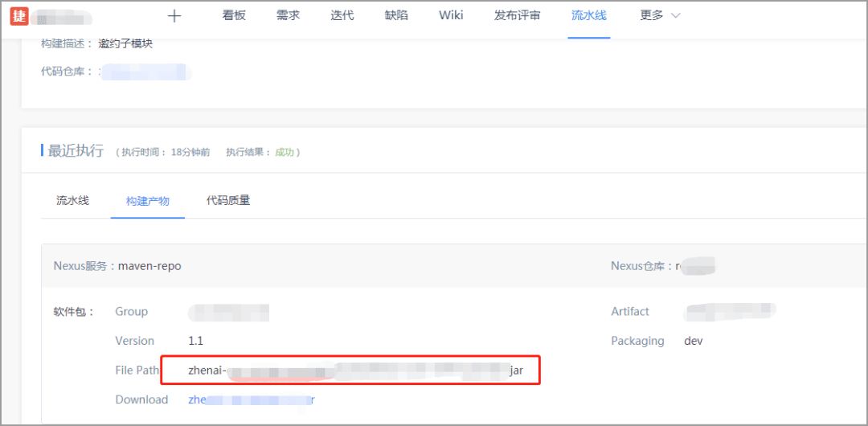The height and width of the screenshot is (426, 868).
Task: Click the blurred project name beside logo
Action: click(x=61, y=17)
